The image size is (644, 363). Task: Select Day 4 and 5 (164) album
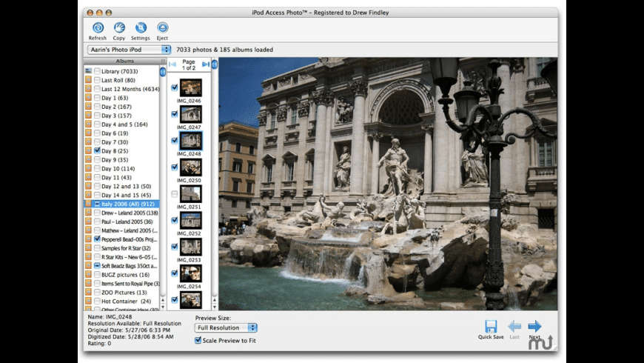[124, 124]
